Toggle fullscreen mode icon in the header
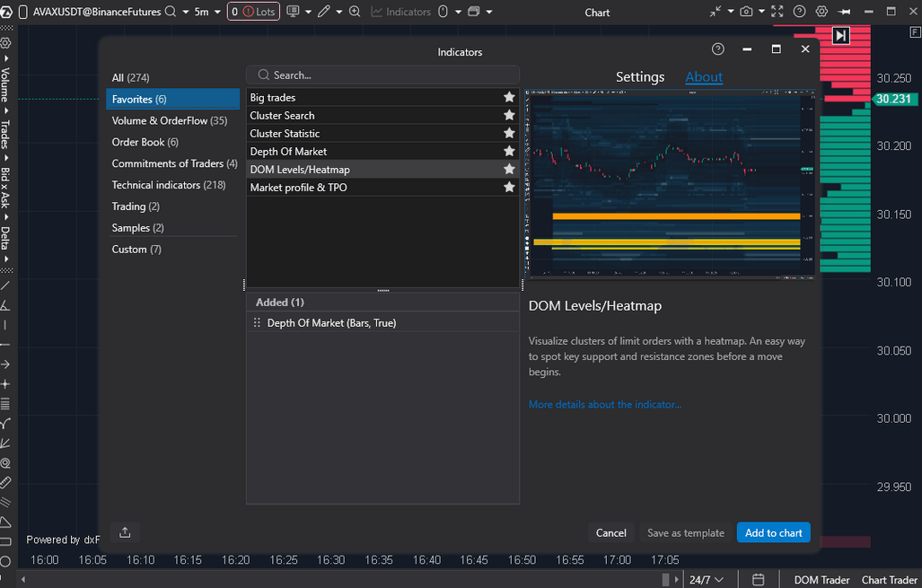Screen dimensions: 922x588 [x=777, y=12]
